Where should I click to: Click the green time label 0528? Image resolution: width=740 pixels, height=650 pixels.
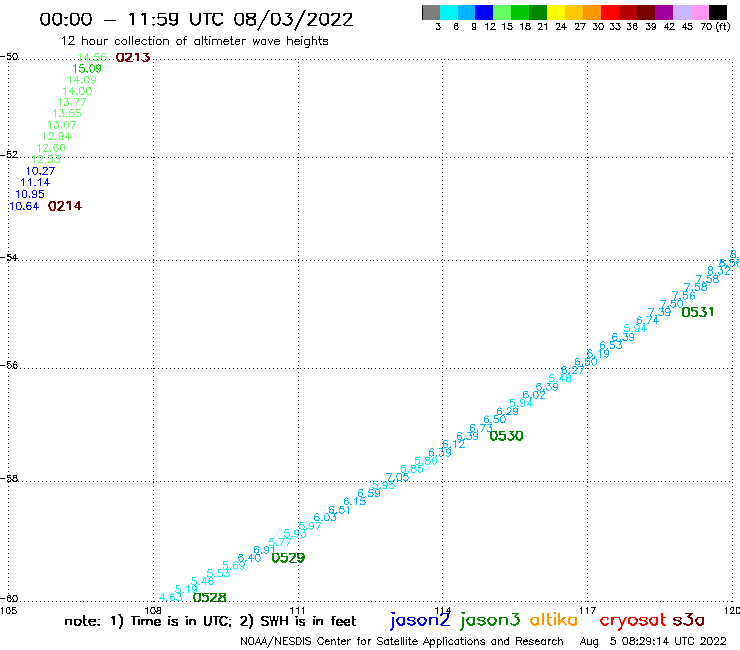(210, 598)
